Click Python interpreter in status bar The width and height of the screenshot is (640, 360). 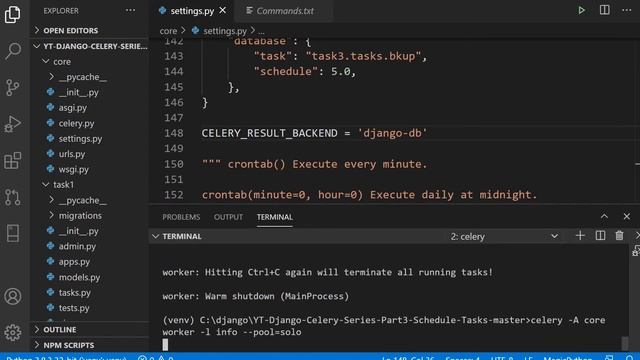point(67,358)
